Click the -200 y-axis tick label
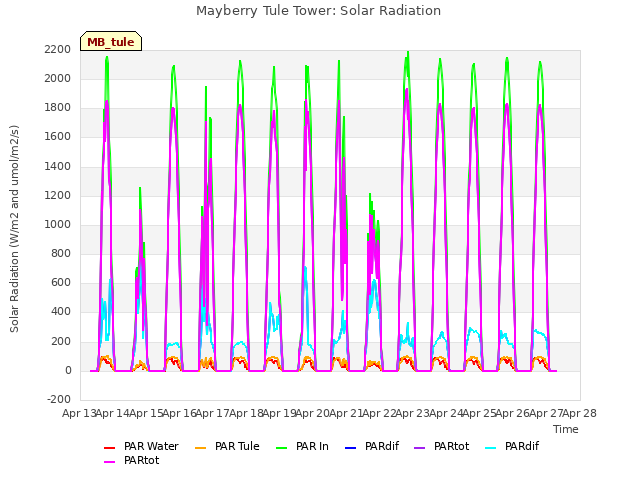The width and height of the screenshot is (640, 480). tap(59, 399)
